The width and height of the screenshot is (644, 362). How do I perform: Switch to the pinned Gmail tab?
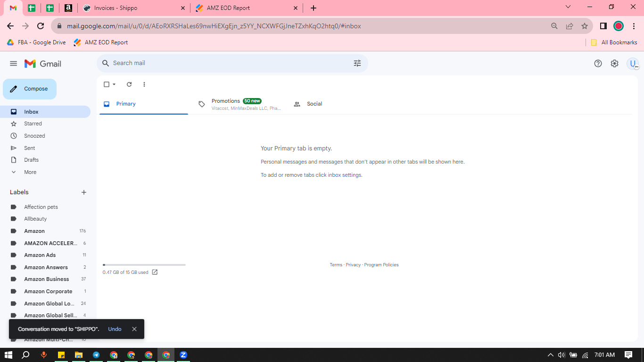pyautogui.click(x=13, y=8)
